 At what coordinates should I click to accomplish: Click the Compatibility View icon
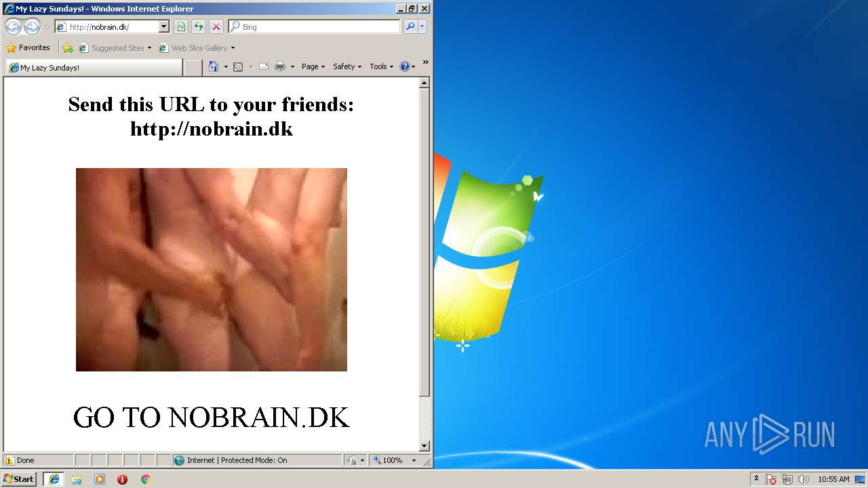point(181,27)
